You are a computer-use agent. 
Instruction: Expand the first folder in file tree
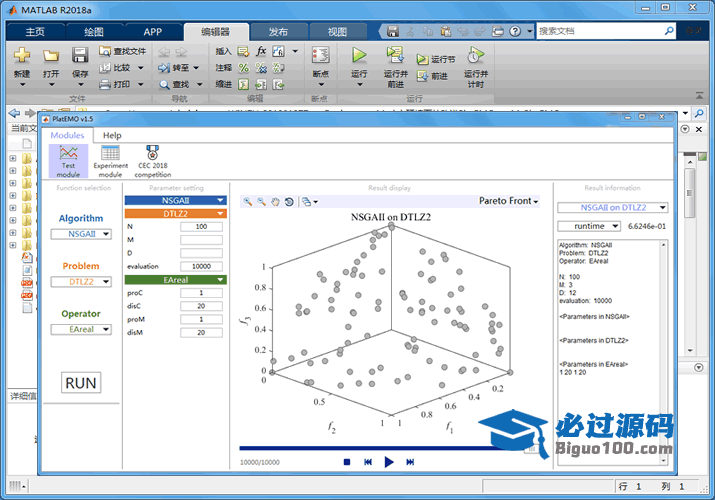[x=13, y=159]
